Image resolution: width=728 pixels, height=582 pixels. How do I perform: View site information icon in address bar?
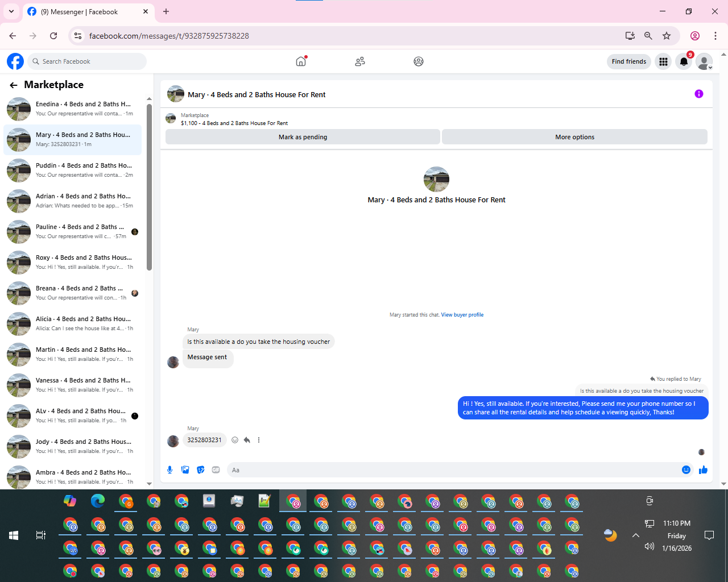tap(78, 36)
